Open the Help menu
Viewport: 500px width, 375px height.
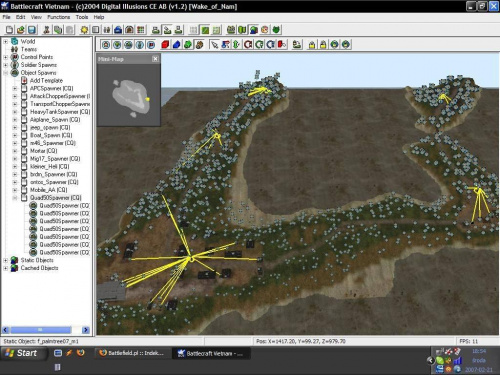tap(99, 17)
